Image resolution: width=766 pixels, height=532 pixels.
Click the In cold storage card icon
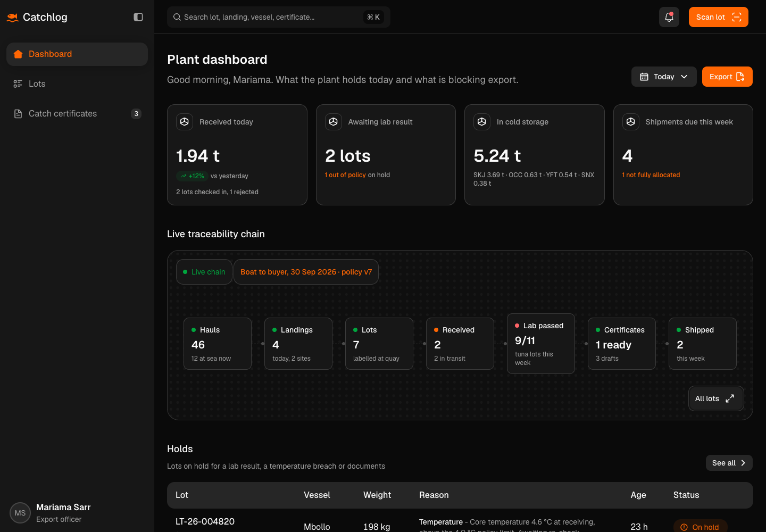pos(482,122)
